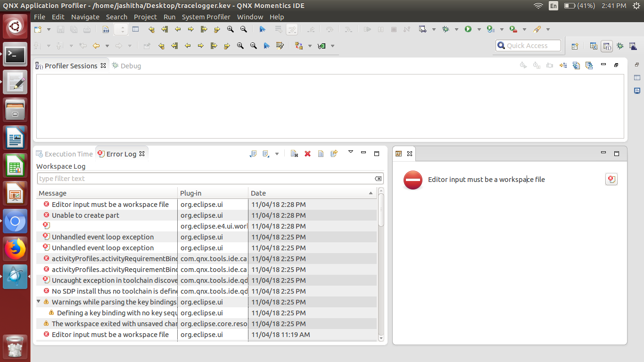Open Firefox from the Ubuntu launcher
644x362 pixels.
coord(15,249)
